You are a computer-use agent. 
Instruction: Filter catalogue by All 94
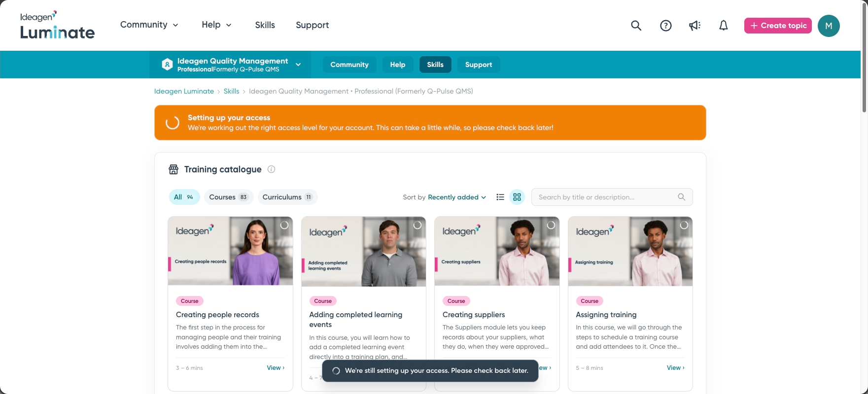pyautogui.click(x=184, y=197)
